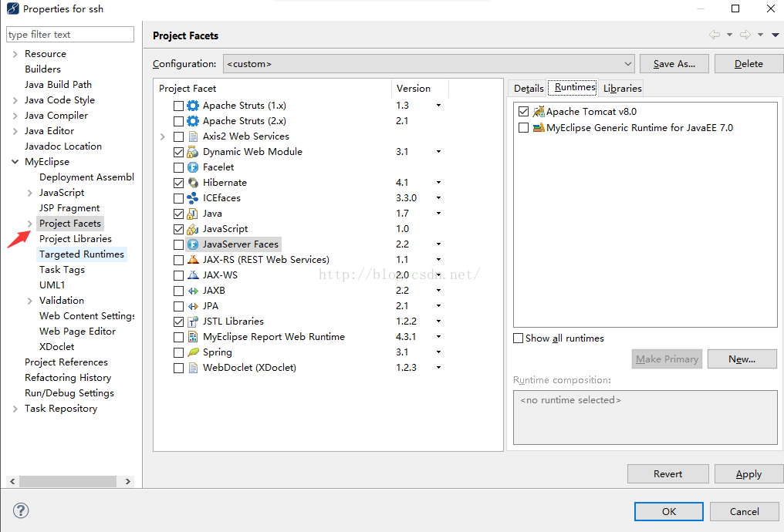Uncheck the Hibernate facet checkbox
The image size is (784, 532).
click(178, 183)
